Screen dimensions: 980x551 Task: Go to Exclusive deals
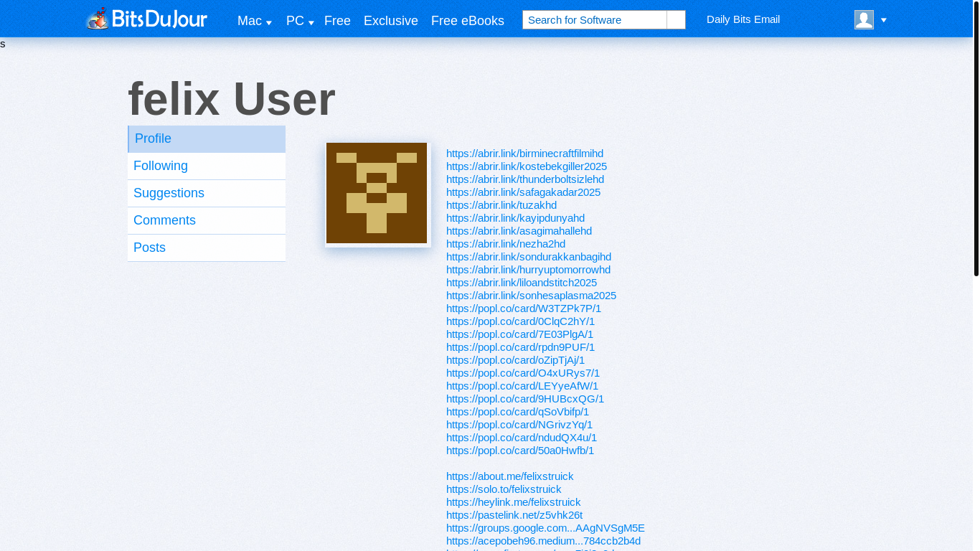point(390,22)
